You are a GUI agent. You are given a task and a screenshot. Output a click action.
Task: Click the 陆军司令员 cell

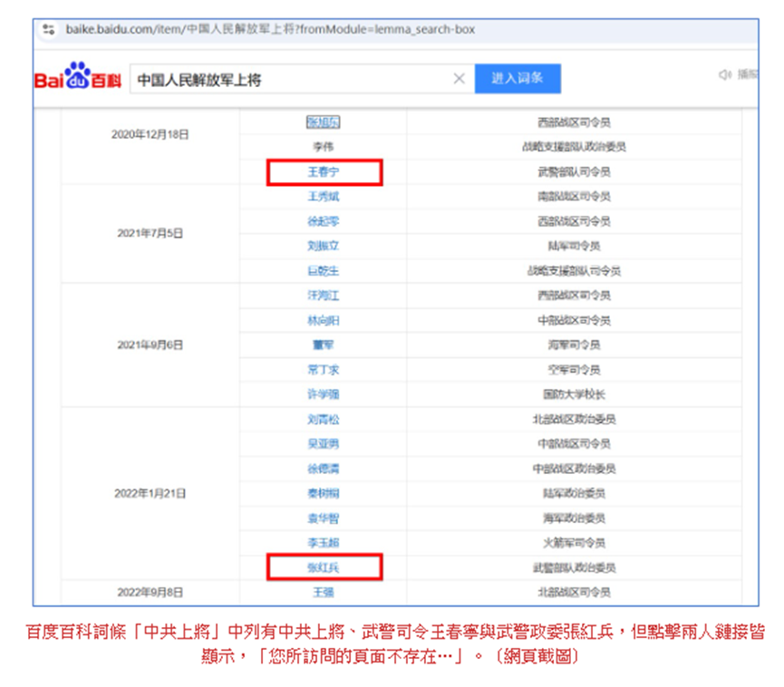pos(574,246)
